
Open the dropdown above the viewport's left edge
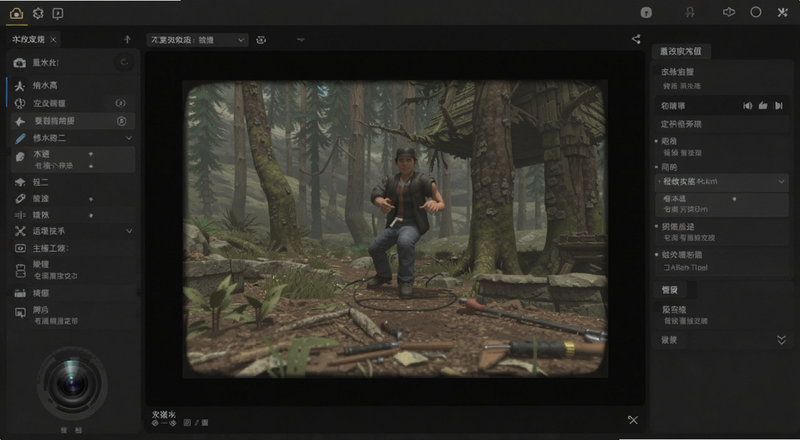[x=197, y=40]
